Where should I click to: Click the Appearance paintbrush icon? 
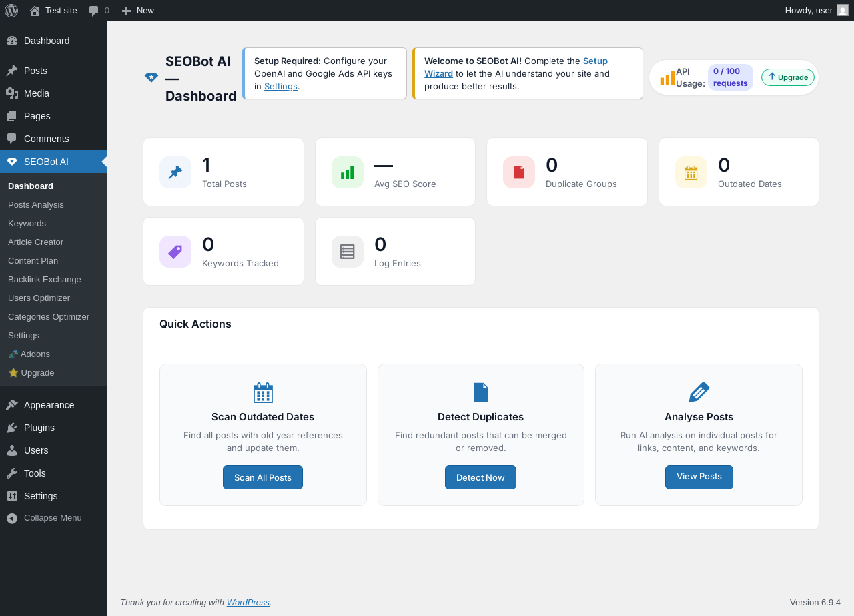point(12,405)
